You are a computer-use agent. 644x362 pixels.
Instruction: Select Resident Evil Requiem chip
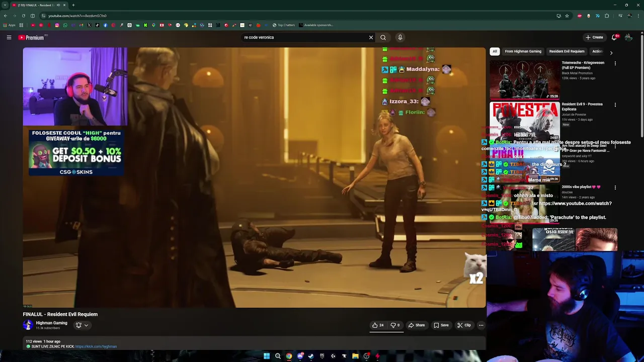pyautogui.click(x=567, y=51)
